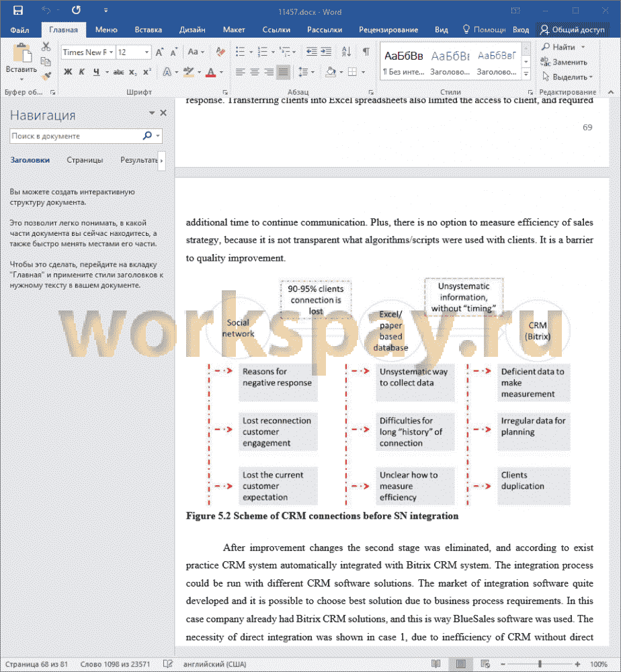Image resolution: width=621 pixels, height=672 pixels.
Task: Save the document with the floppy icon
Action: coord(18,10)
